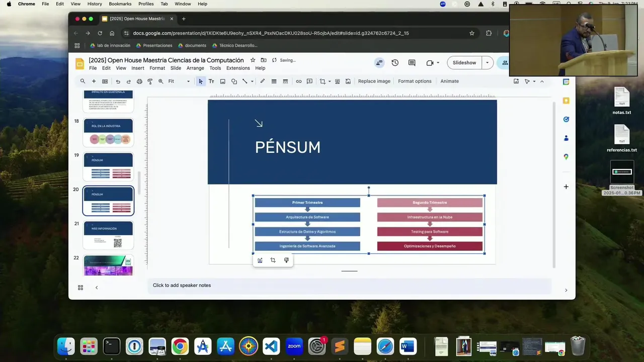Open the Arrange menu
The width and height of the screenshot is (644, 362).
coord(195,68)
